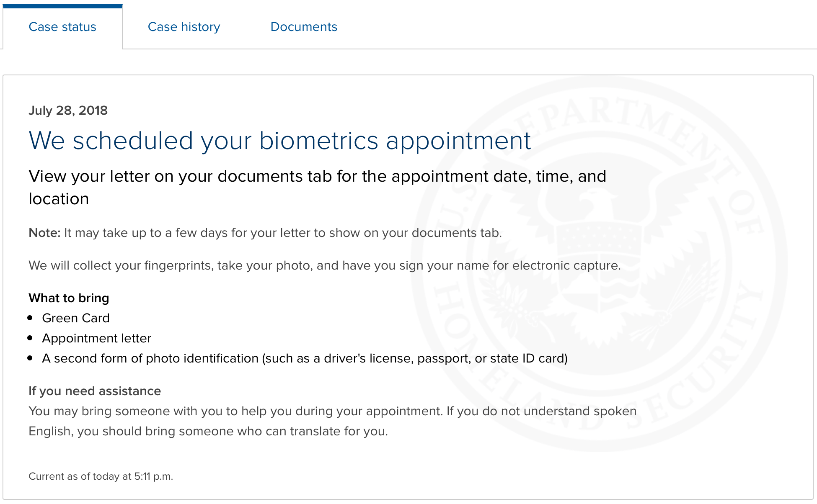817x504 pixels.
Task: Select the Case status tab
Action: click(62, 27)
